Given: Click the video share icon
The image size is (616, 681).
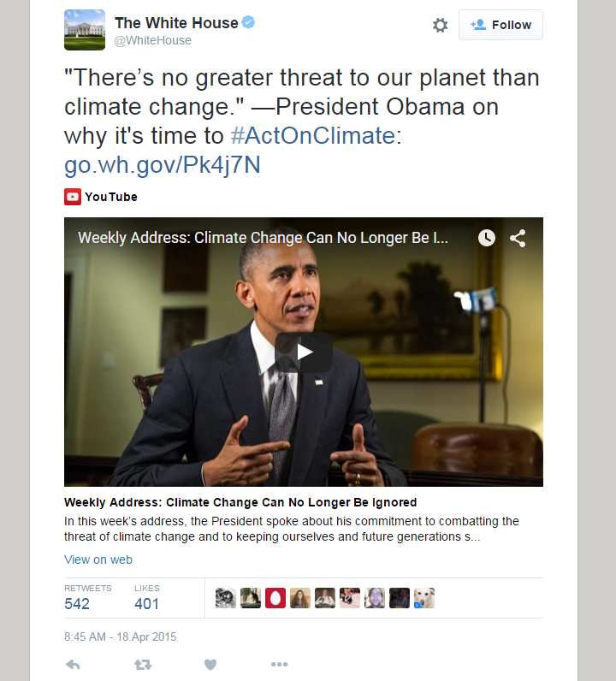Looking at the screenshot, I should (518, 238).
